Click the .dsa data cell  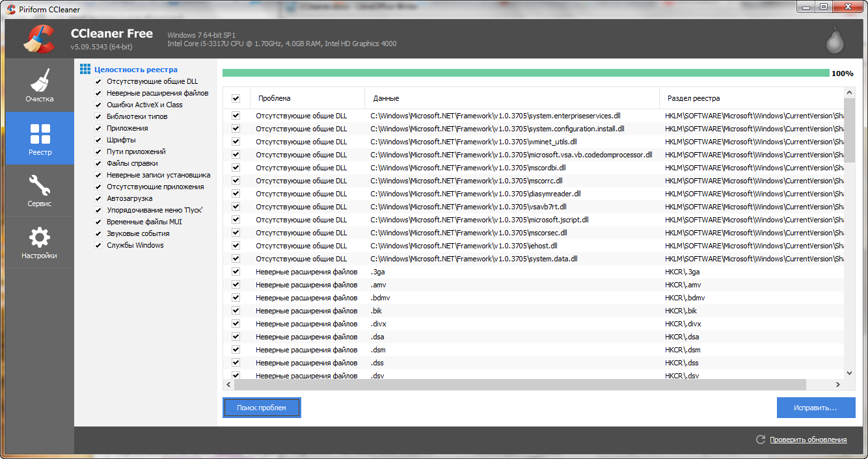coord(378,337)
